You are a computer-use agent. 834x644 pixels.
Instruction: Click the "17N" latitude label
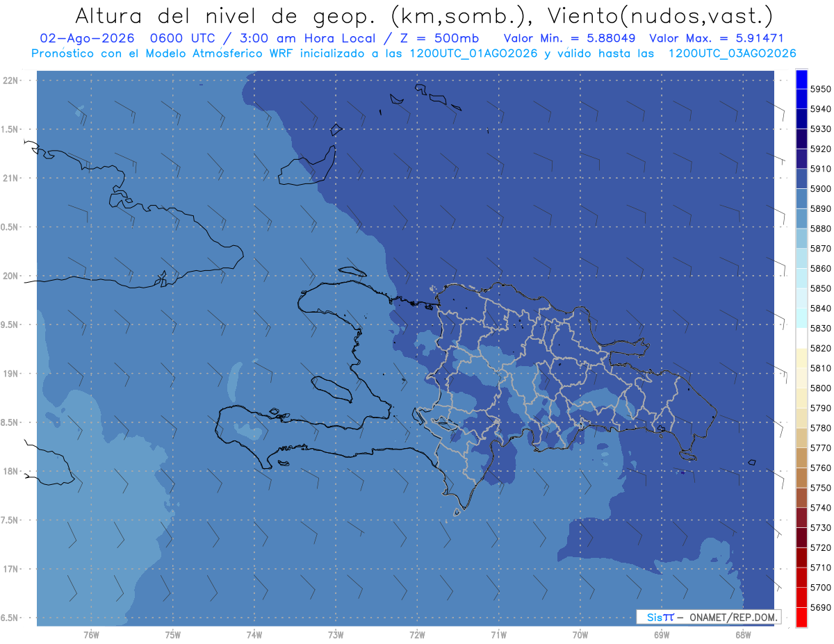pyautogui.click(x=11, y=569)
